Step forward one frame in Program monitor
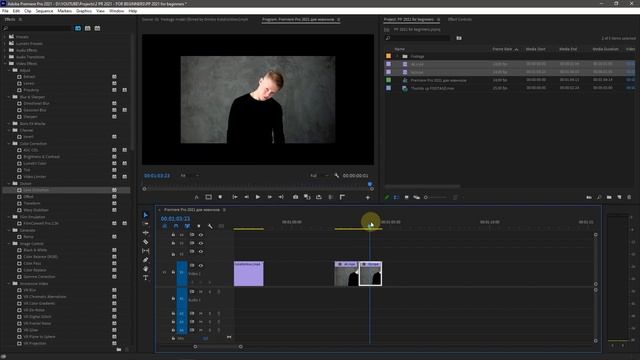 coord(269,197)
